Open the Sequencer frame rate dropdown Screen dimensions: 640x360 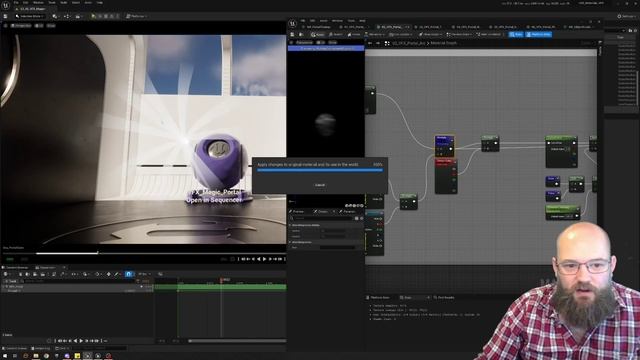(144, 274)
